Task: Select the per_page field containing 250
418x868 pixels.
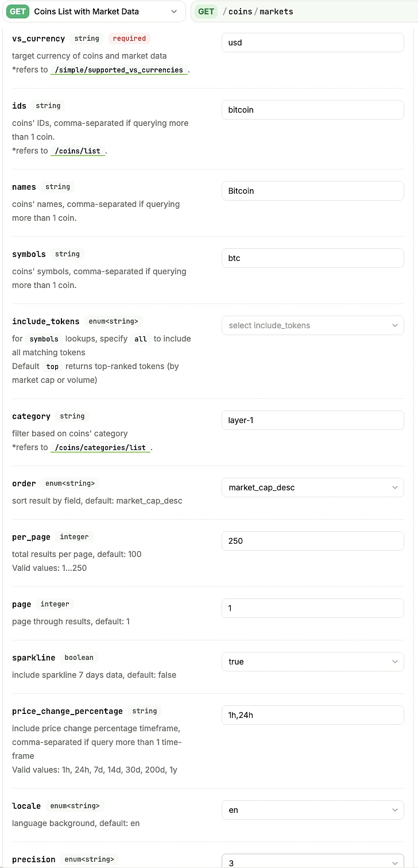Action: point(312,541)
